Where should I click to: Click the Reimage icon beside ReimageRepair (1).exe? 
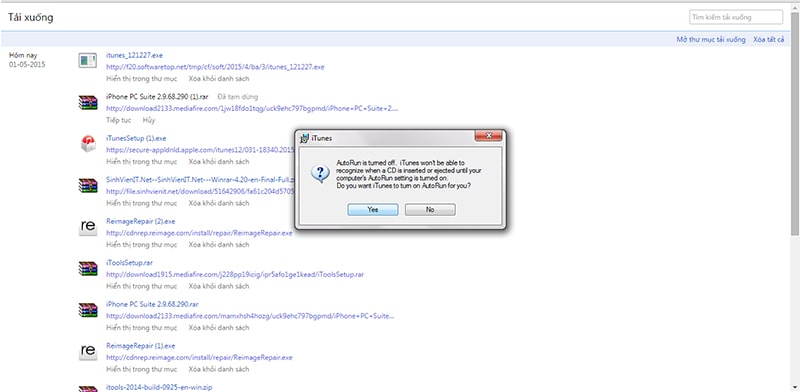[x=88, y=352]
